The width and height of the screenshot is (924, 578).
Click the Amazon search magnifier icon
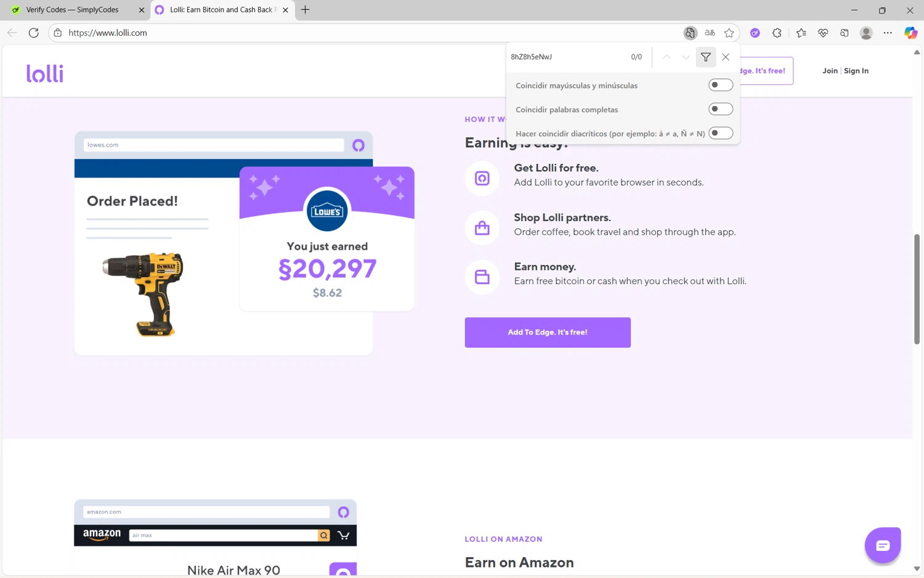tap(324, 535)
